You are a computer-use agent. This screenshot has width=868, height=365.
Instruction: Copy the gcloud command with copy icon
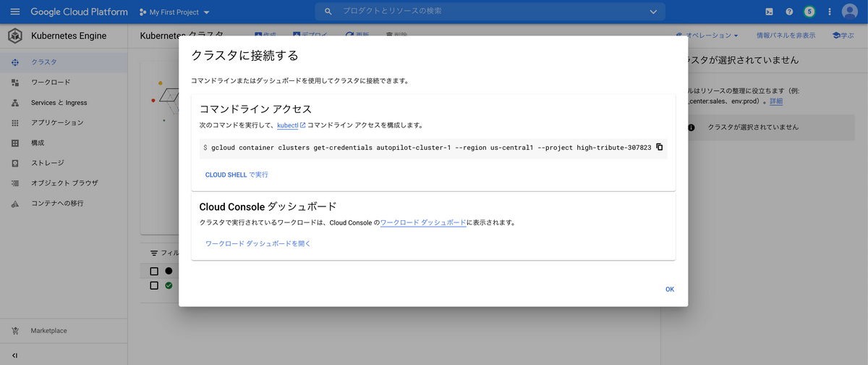pyautogui.click(x=659, y=147)
